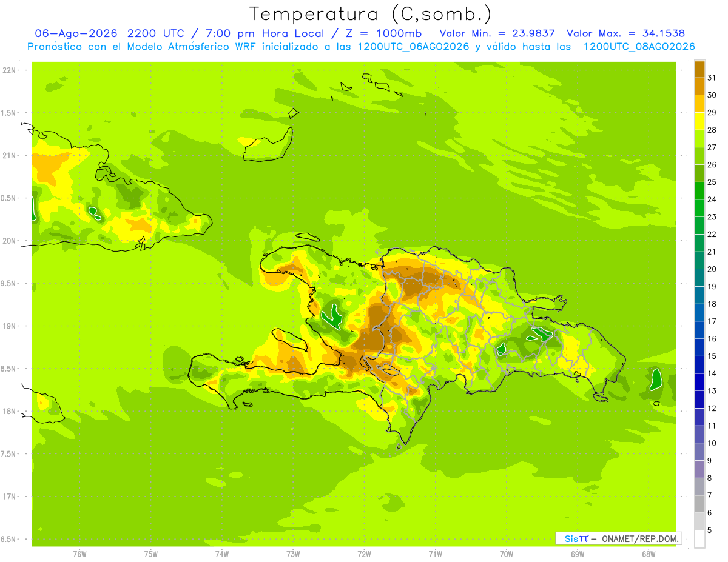
Task: Click the '21N' latitude label
Action: [x=9, y=155]
